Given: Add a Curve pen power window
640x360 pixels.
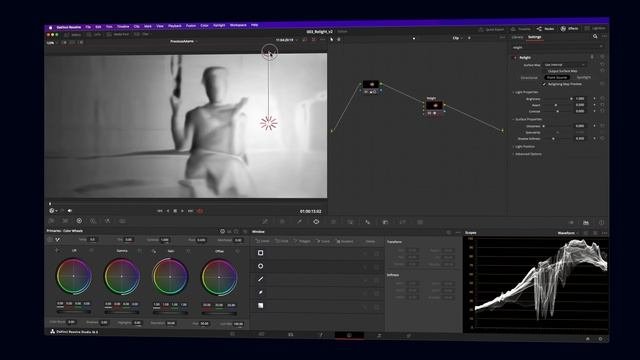Looking at the screenshot, I should coord(260,292).
